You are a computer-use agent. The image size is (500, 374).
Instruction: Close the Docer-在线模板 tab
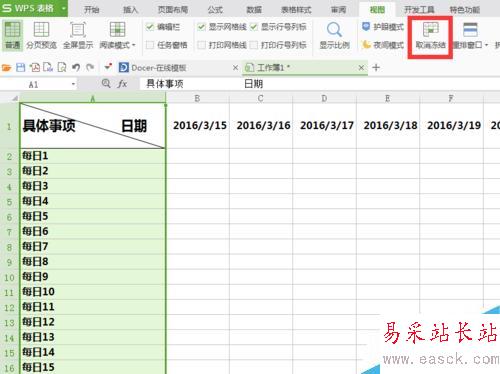(235, 68)
